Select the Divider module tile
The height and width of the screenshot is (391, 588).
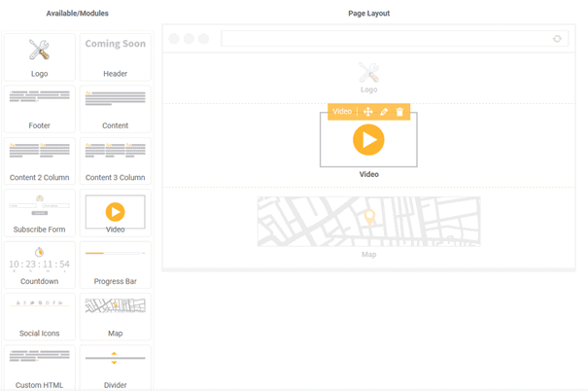[115, 368]
